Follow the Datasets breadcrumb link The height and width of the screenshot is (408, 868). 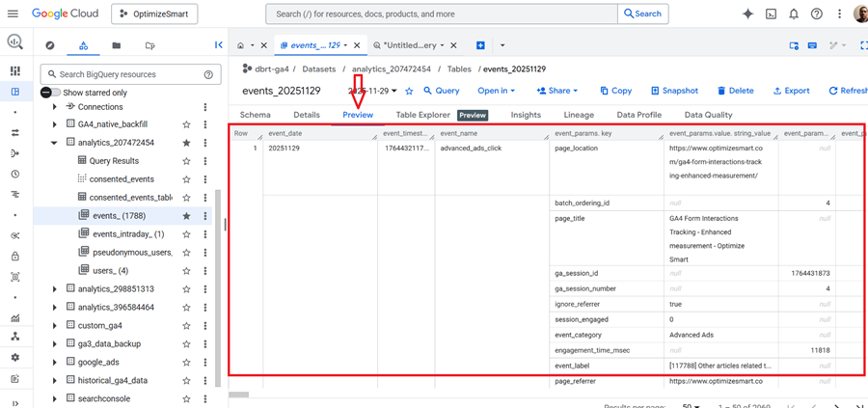tap(319, 69)
